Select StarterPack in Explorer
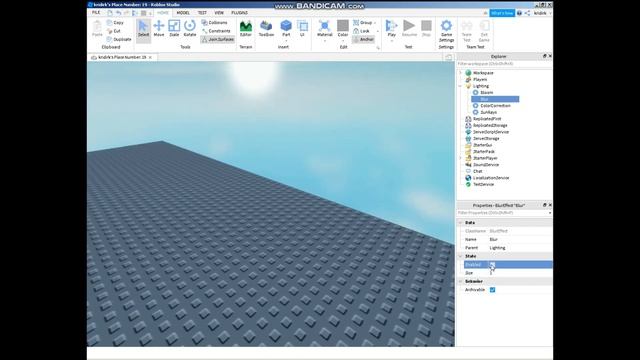640x360 pixels. [483, 151]
